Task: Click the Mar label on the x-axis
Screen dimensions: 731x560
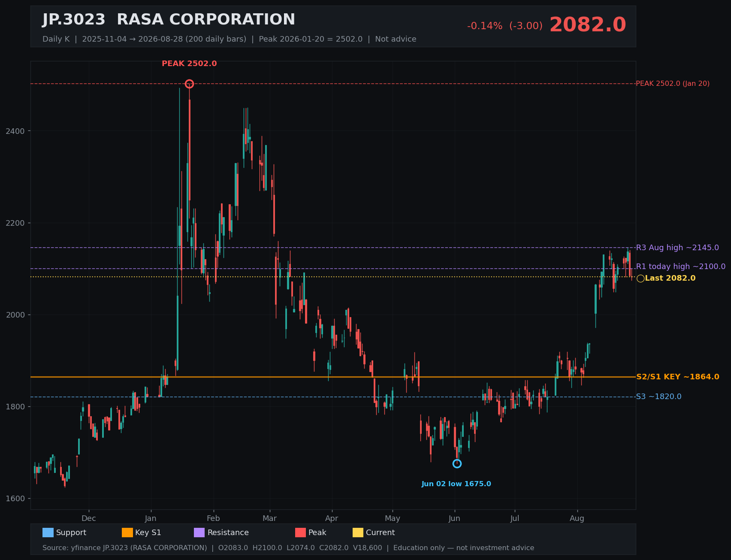Action: 270,518
